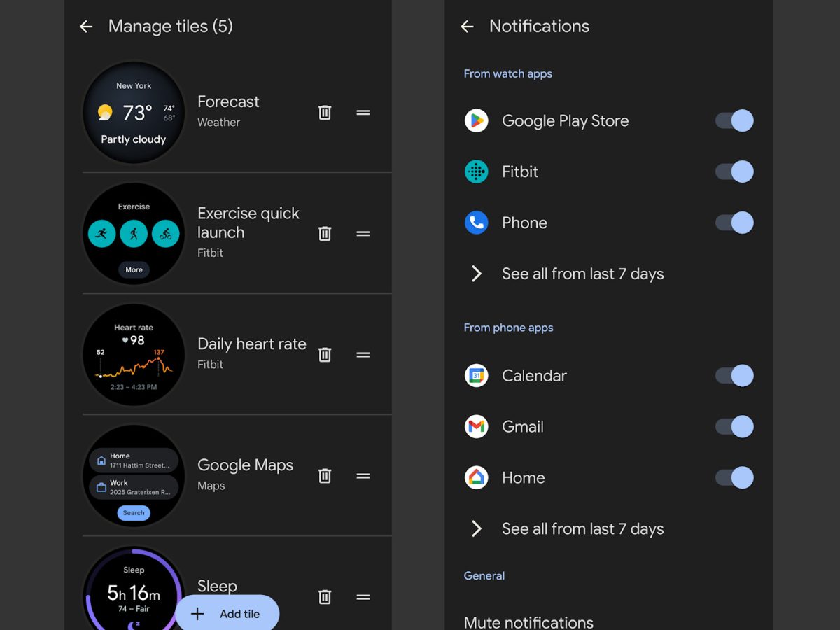Switch off Calendar notifications

coord(734,375)
